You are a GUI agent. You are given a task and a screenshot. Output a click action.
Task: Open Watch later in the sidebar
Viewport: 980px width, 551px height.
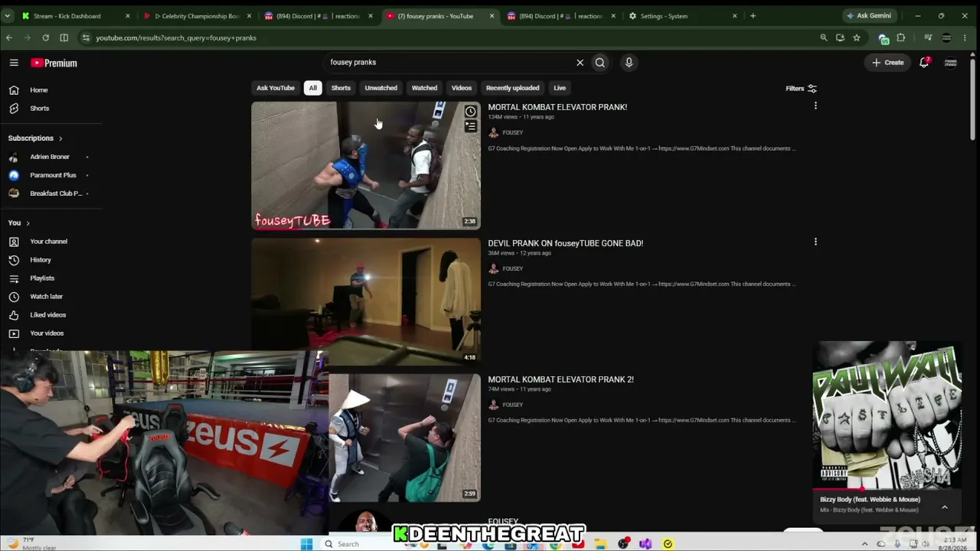coord(46,297)
